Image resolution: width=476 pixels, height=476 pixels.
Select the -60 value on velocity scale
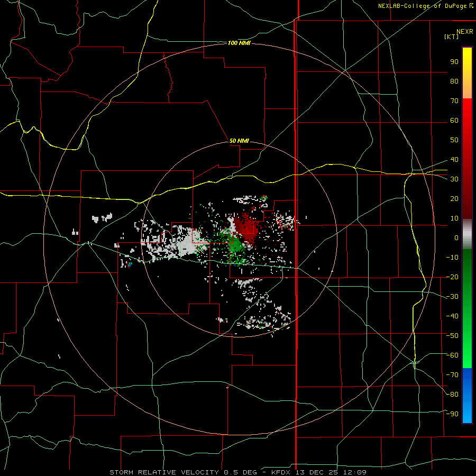[452, 355]
